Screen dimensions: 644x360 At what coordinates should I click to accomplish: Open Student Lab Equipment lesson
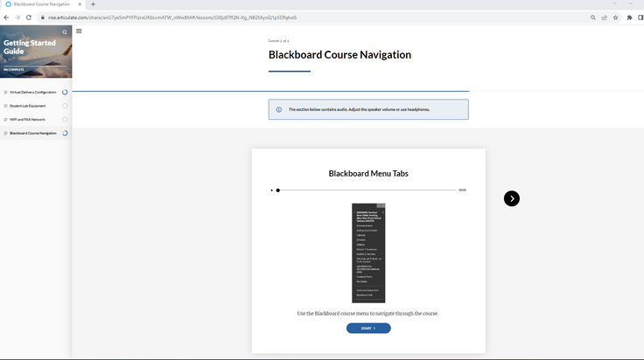[27, 106]
